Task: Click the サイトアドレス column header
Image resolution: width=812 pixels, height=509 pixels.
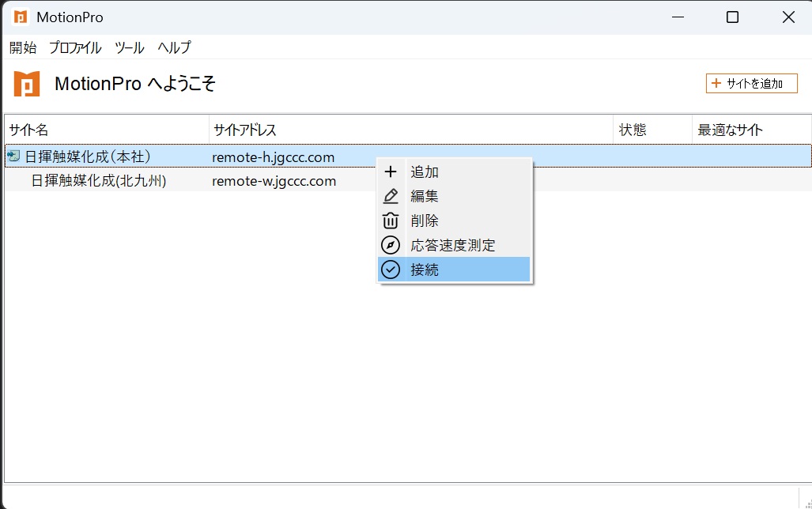Action: pyautogui.click(x=411, y=130)
